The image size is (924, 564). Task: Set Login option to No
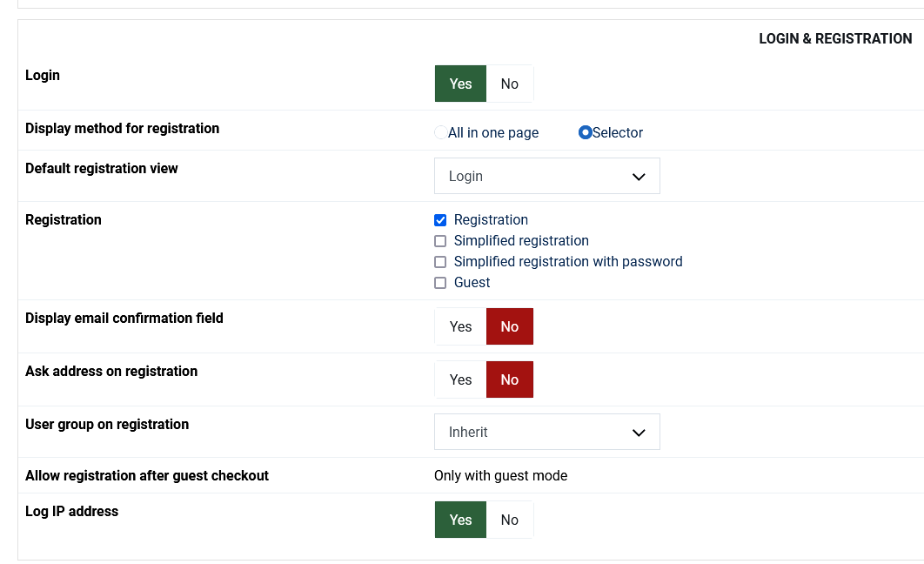coord(510,84)
